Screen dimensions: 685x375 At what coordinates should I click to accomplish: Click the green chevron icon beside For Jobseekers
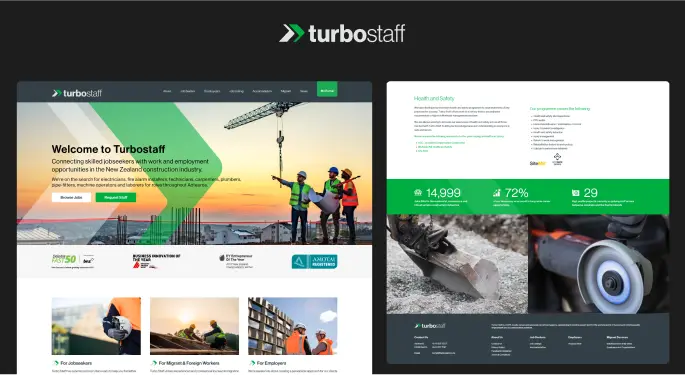pos(55,363)
